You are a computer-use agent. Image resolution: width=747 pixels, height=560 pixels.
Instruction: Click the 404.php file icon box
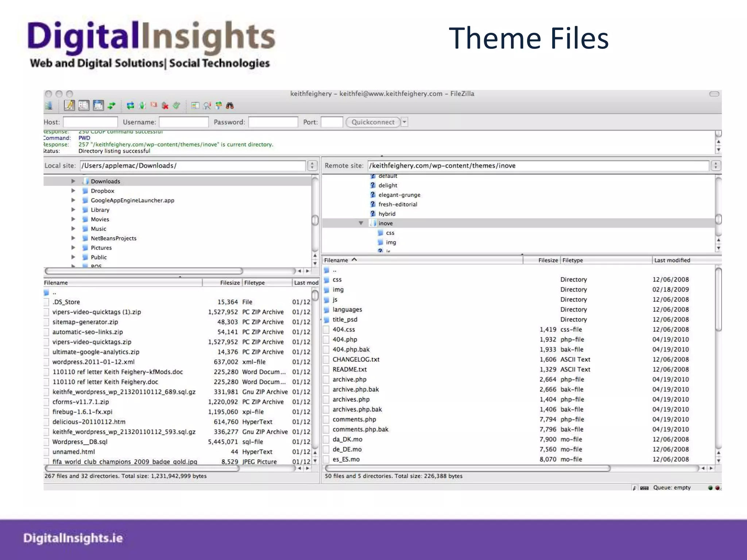click(326, 339)
